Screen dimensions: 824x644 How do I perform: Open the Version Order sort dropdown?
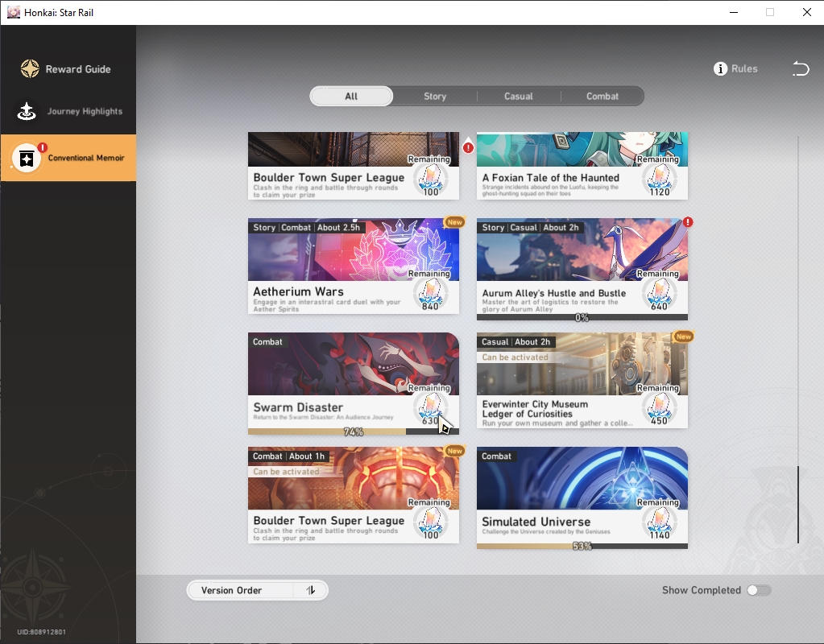(258, 590)
